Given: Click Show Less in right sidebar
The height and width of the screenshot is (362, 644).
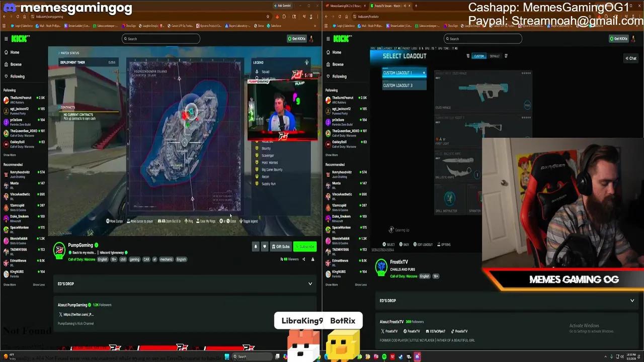Looking at the screenshot, I should point(361,285).
